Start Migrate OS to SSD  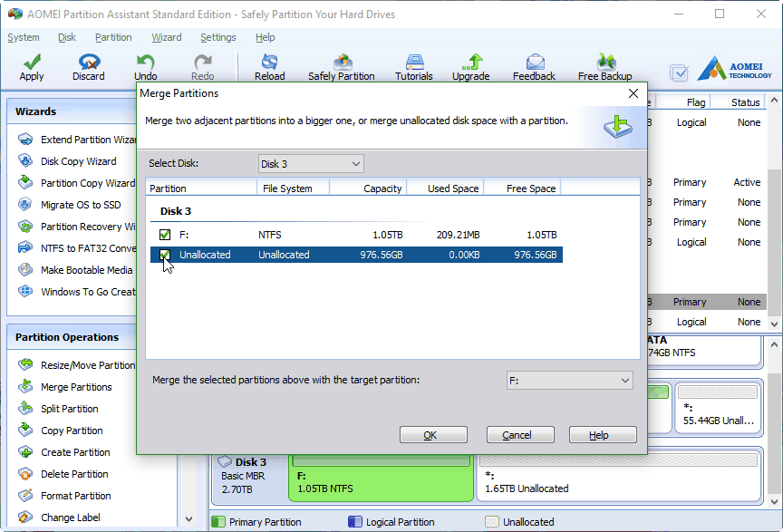pyautogui.click(x=70, y=205)
